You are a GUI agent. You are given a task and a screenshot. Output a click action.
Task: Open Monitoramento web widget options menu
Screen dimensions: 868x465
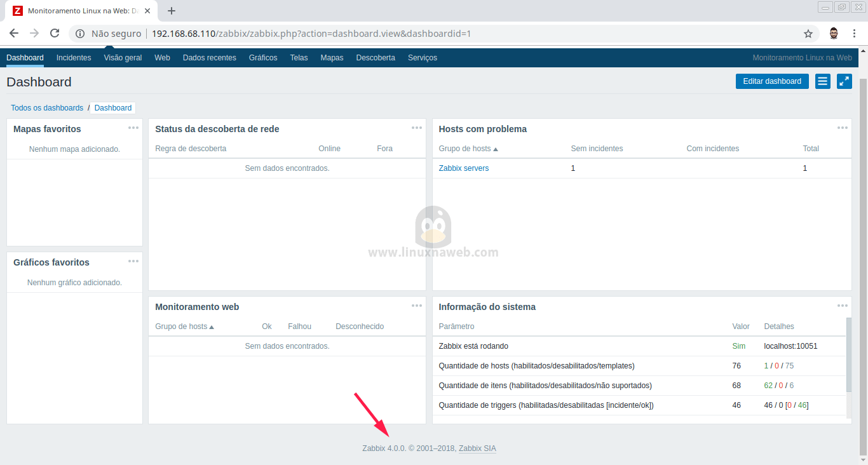click(x=417, y=306)
